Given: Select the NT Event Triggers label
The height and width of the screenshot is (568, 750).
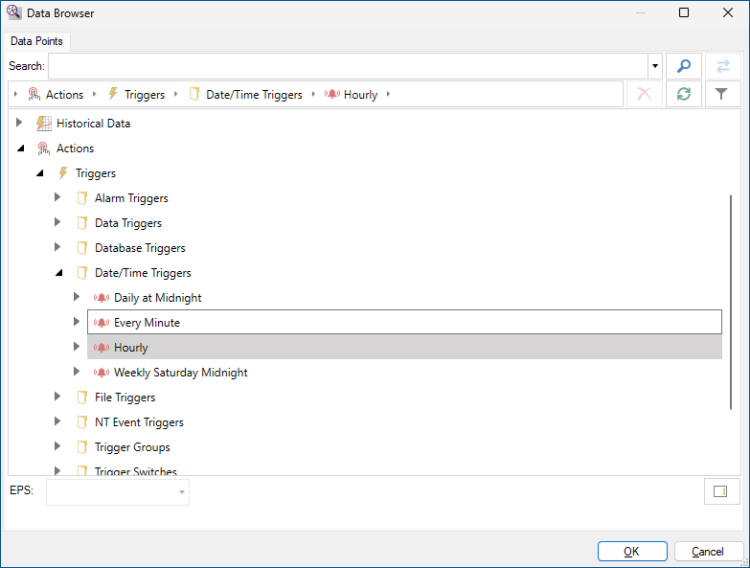Looking at the screenshot, I should click(139, 423).
